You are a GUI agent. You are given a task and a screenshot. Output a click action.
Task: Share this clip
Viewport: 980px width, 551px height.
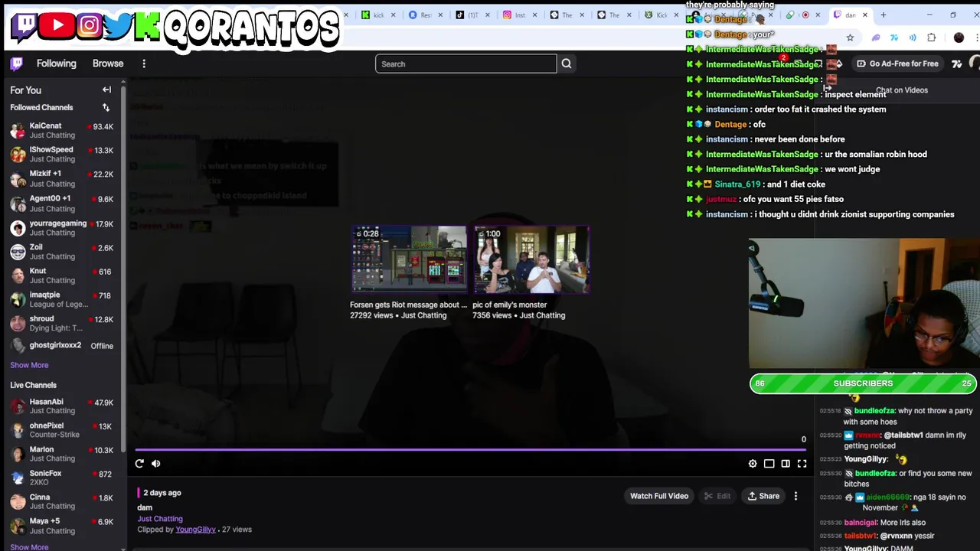click(x=763, y=496)
